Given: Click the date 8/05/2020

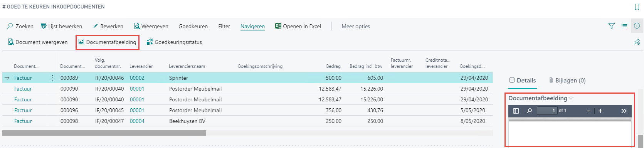Looking at the screenshot, I should [x=473, y=121].
